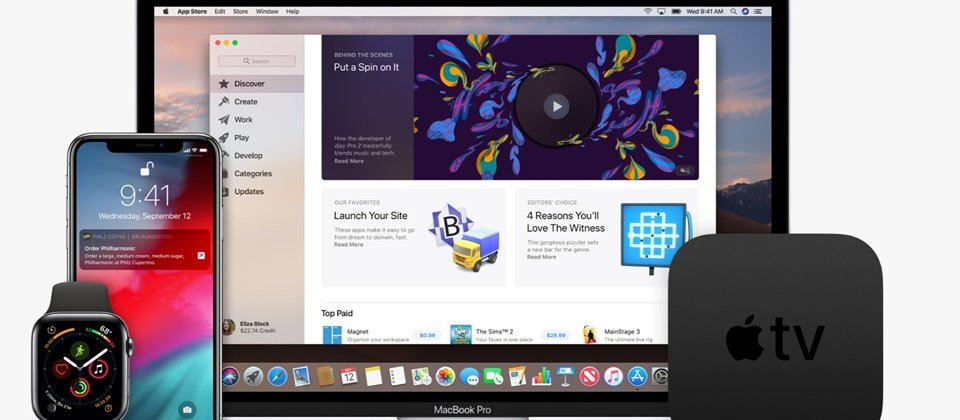The image size is (960, 420).
Task: Tap Heart Rate complication on Apple Watch
Action: click(61, 369)
